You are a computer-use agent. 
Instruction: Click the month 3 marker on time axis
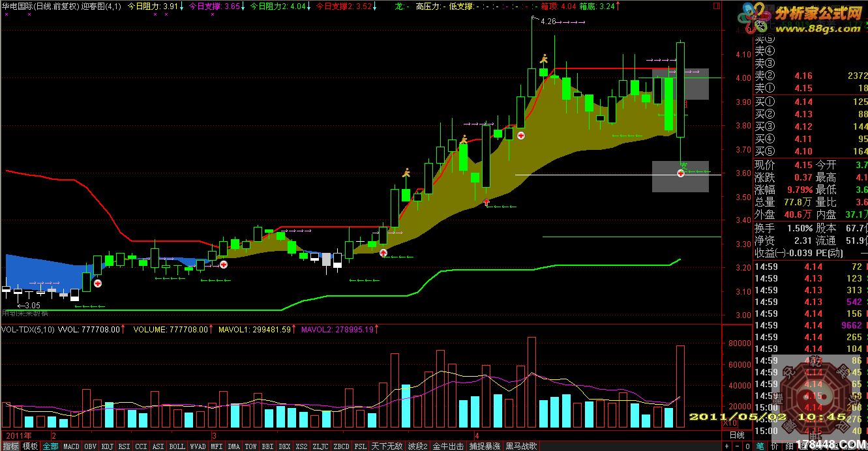[213, 435]
